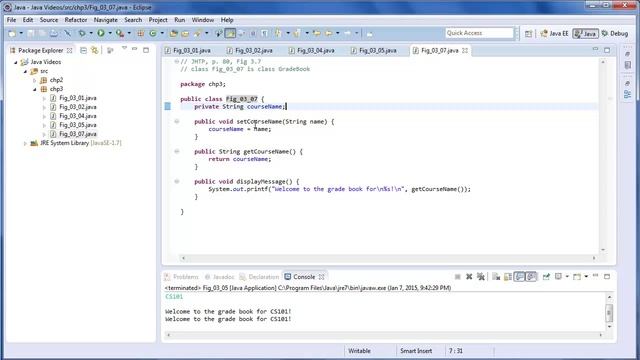Image resolution: width=640 pixels, height=360 pixels.
Task: Open the Navigate menu
Action: click(x=106, y=20)
